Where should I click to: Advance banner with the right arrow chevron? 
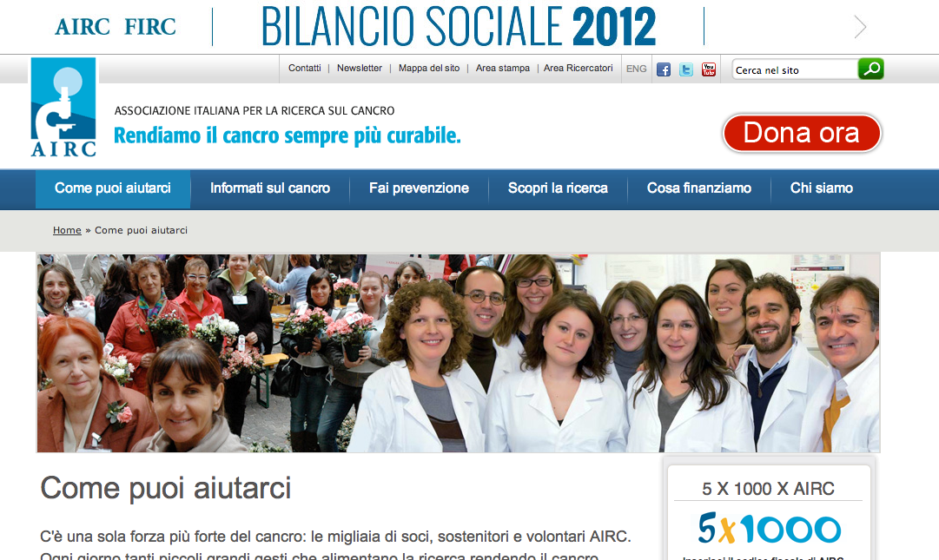click(x=861, y=26)
